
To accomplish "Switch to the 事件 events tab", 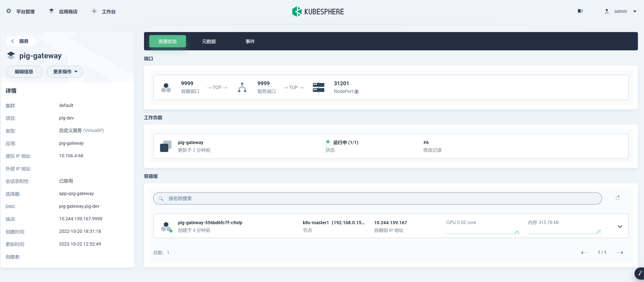I will 250,41.
